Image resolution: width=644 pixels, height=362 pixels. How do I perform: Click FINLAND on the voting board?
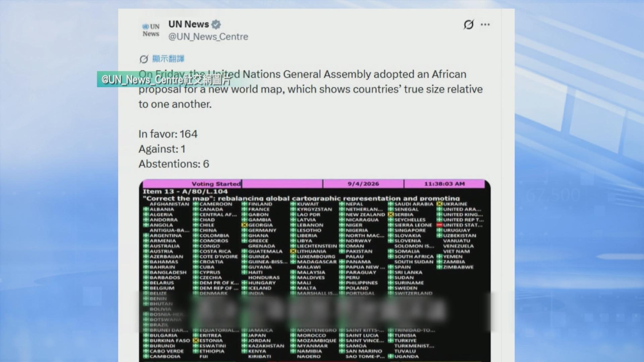point(260,204)
